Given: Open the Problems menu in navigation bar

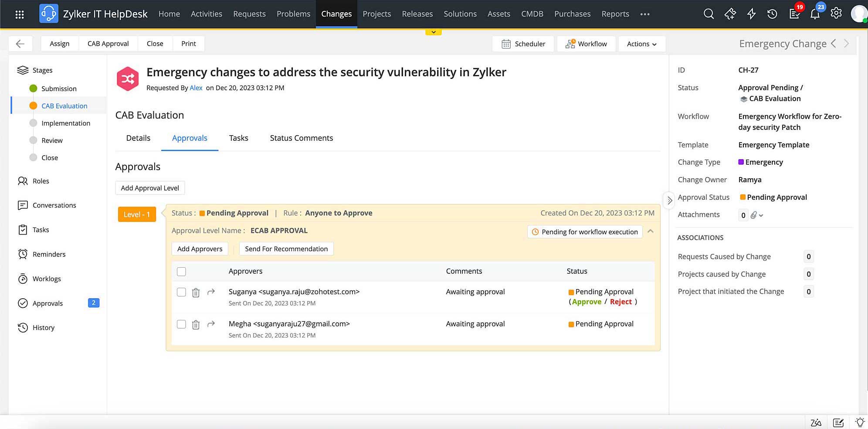Looking at the screenshot, I should [x=293, y=14].
